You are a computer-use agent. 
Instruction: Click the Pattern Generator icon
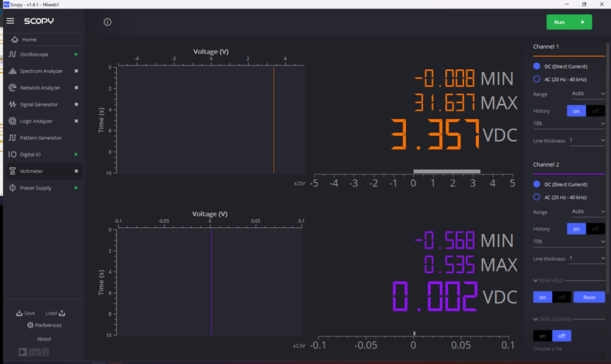pyautogui.click(x=13, y=138)
